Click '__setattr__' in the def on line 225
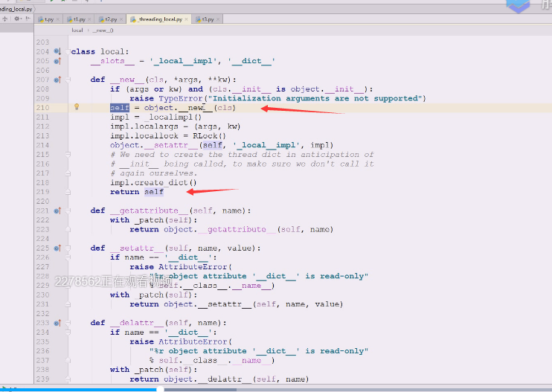The height and width of the screenshot is (392, 552). coord(137,248)
